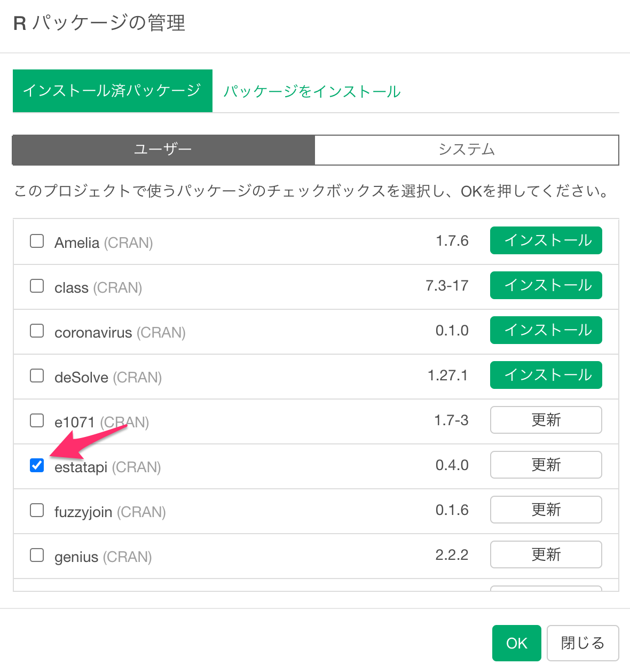Install the coronavirus package
630x672 pixels.
(546, 330)
